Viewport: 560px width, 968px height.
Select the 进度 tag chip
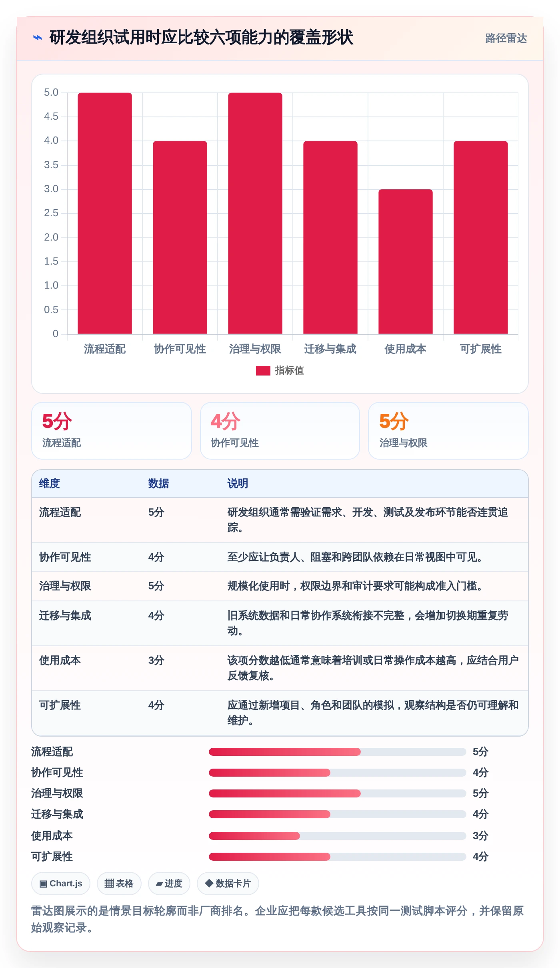click(x=169, y=884)
